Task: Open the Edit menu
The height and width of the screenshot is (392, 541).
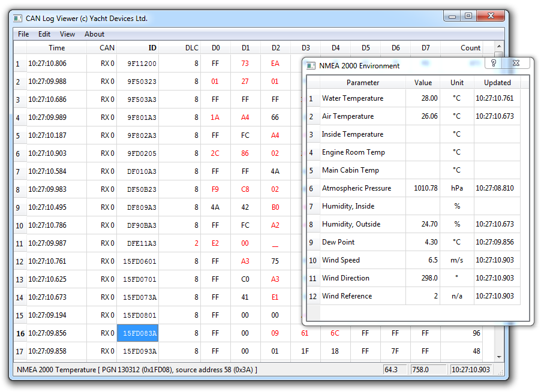Action: [x=44, y=34]
